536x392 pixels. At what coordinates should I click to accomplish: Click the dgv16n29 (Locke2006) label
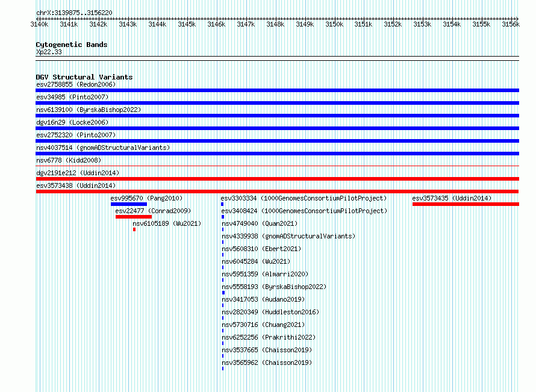[x=72, y=122]
